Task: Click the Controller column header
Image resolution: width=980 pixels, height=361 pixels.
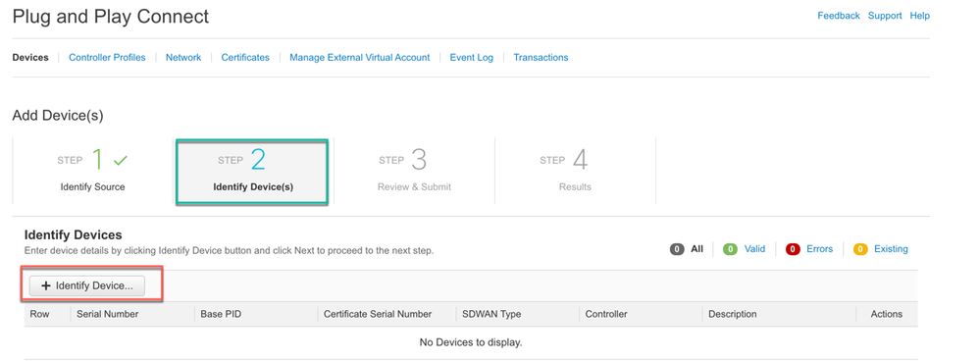Action: [606, 314]
